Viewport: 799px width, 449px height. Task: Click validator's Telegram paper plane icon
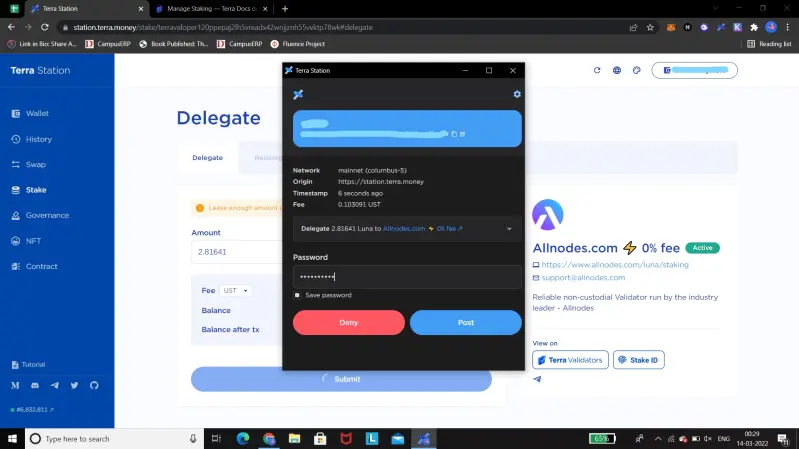click(x=537, y=379)
